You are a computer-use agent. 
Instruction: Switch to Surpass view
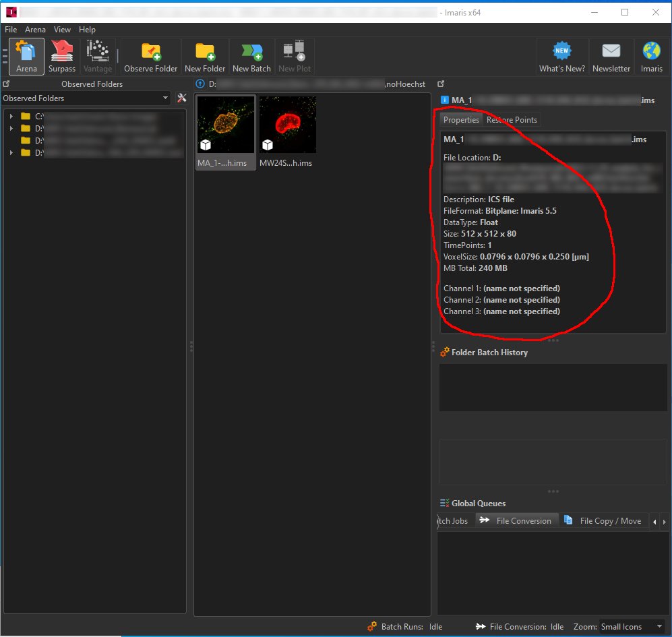point(61,56)
